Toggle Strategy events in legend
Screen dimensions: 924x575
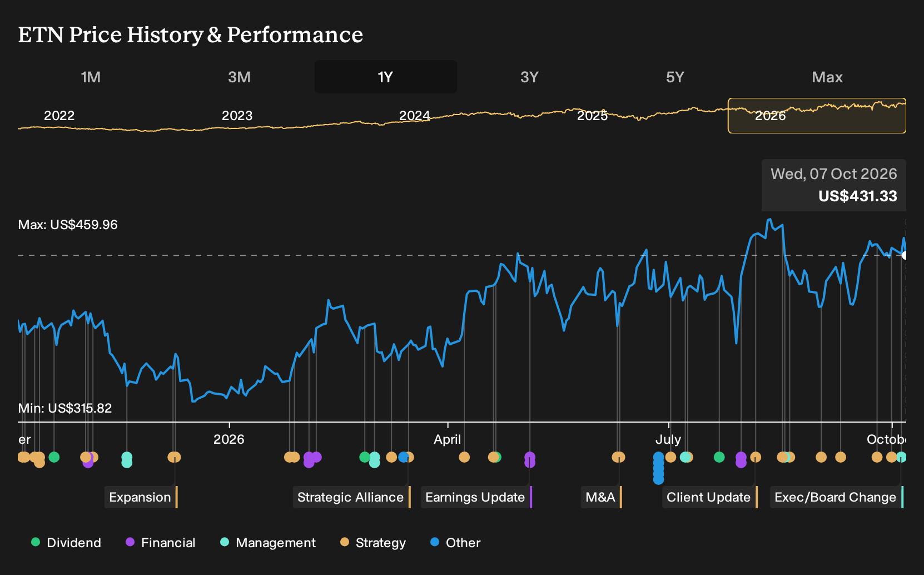[373, 543]
